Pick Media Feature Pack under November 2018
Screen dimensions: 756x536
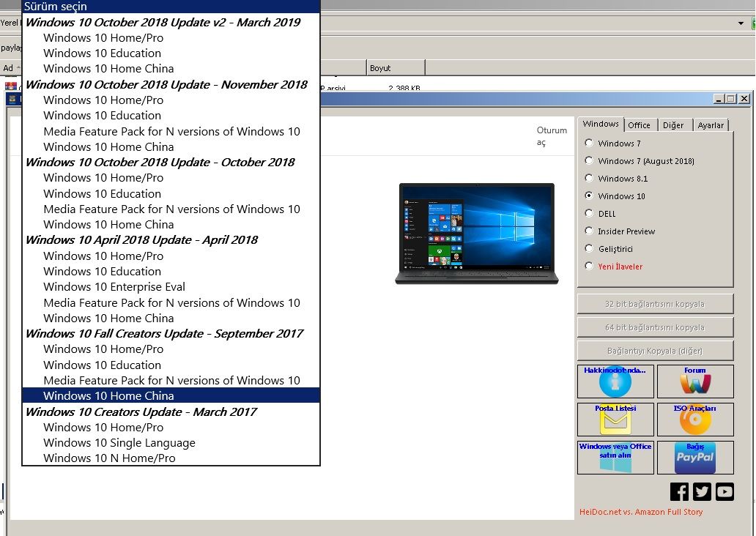click(171, 131)
